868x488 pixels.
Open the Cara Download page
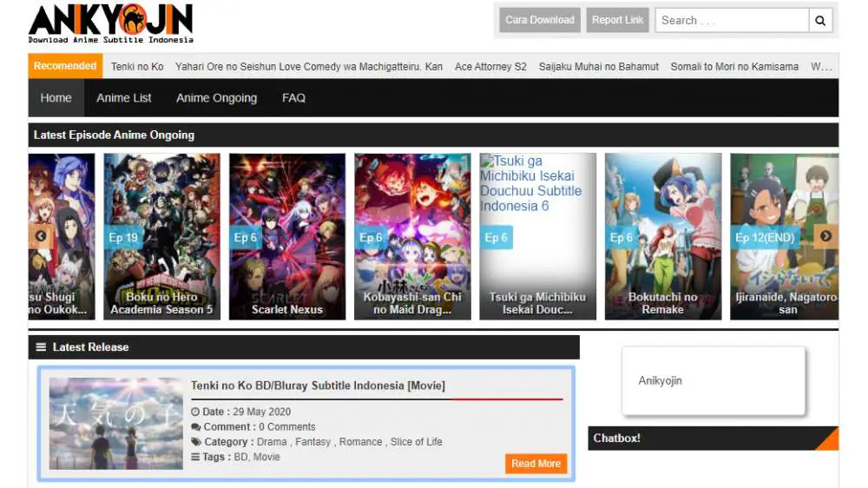tap(540, 20)
